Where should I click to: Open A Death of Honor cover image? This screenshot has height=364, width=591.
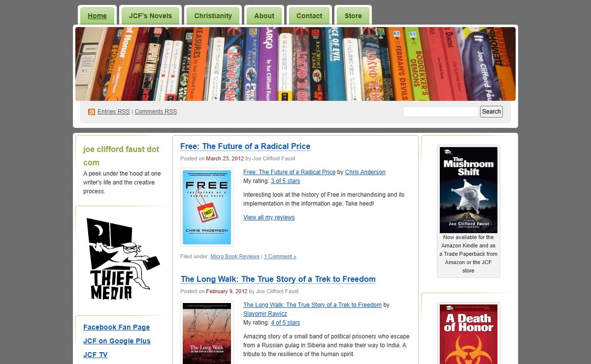pos(468,334)
